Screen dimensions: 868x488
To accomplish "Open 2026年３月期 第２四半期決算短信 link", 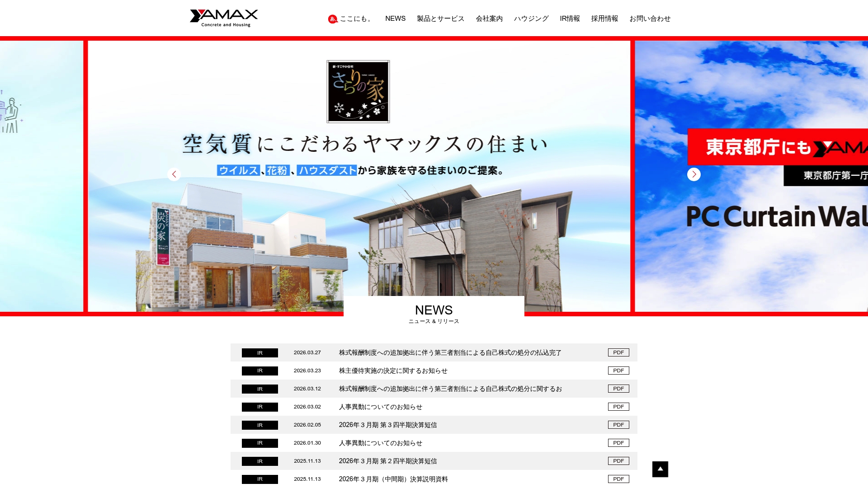I will (388, 461).
